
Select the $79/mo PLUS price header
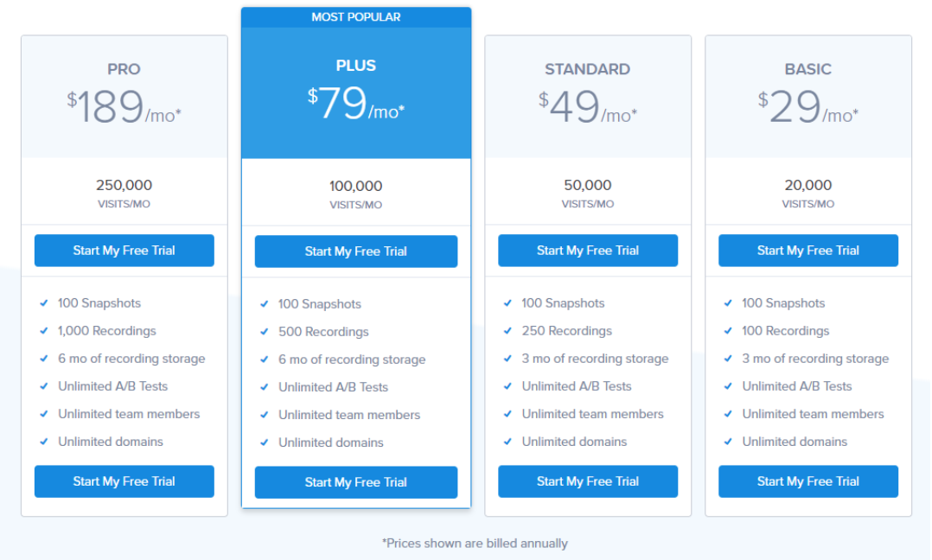355,105
